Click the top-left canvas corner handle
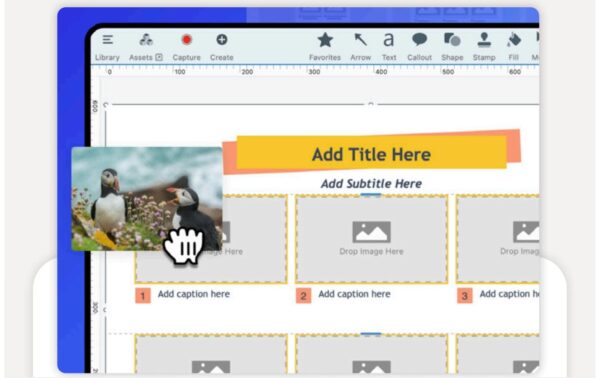 (106, 104)
